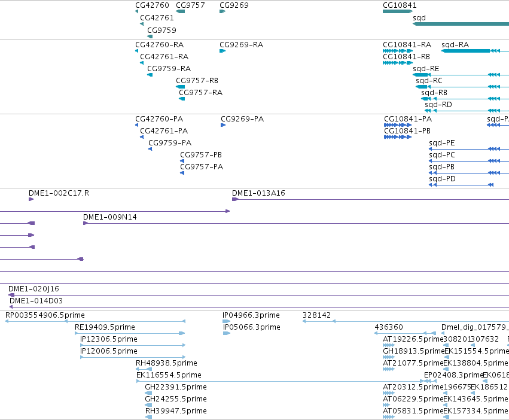Screen dimensions: 509x420
Task: Select protein CG42760-PA
Action: (159, 119)
